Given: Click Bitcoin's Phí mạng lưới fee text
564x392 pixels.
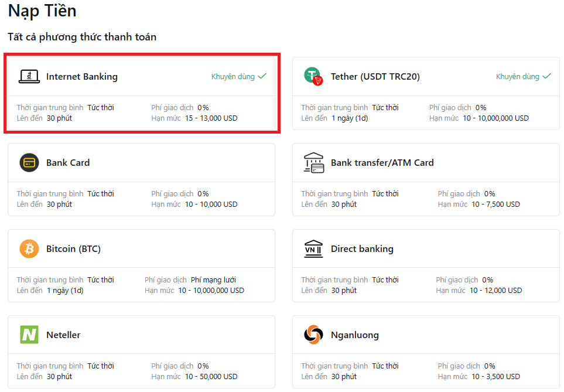Looking at the screenshot, I should (x=213, y=280).
